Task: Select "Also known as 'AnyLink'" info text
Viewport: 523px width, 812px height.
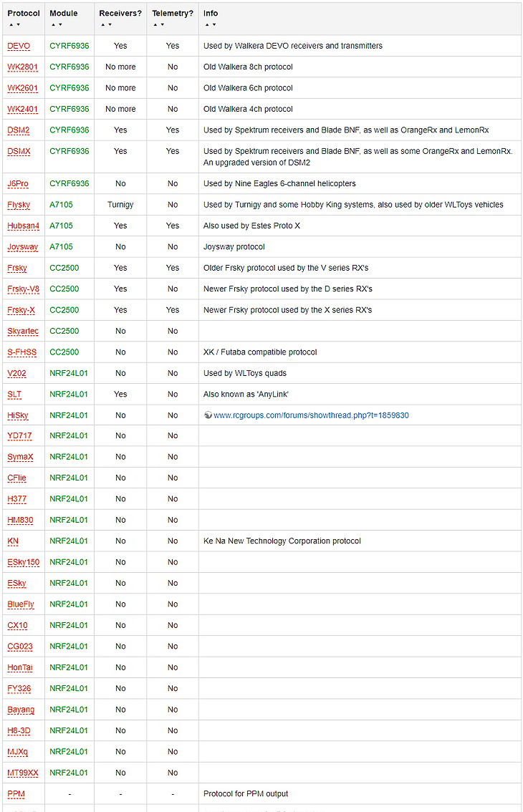Action: coord(246,394)
